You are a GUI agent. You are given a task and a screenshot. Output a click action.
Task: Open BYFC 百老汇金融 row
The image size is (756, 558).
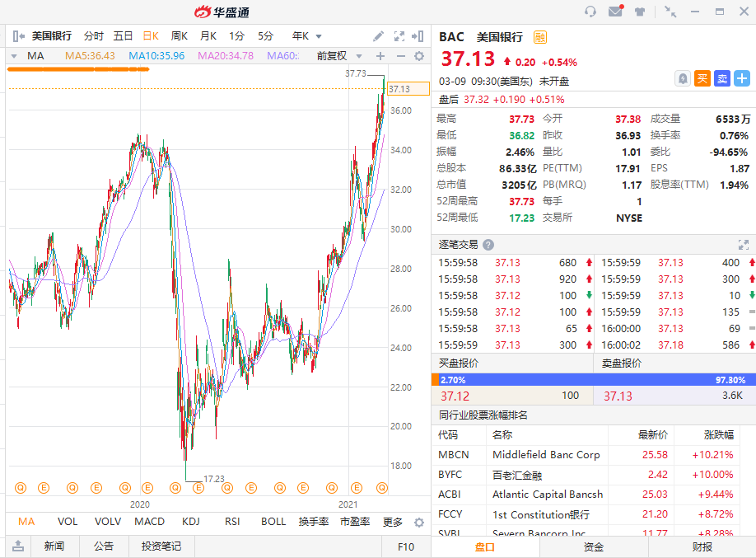tap(586, 475)
